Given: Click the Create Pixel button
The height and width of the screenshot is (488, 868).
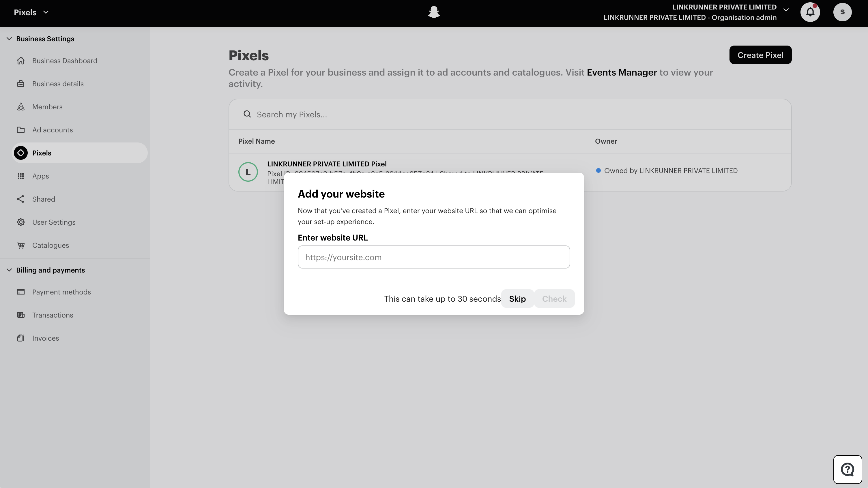Looking at the screenshot, I should [760, 55].
